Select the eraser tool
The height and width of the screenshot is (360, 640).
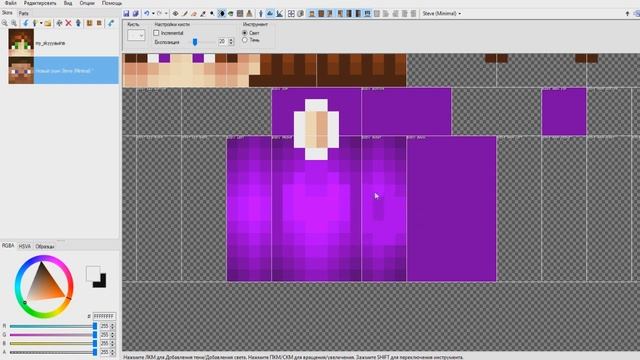tap(194, 13)
